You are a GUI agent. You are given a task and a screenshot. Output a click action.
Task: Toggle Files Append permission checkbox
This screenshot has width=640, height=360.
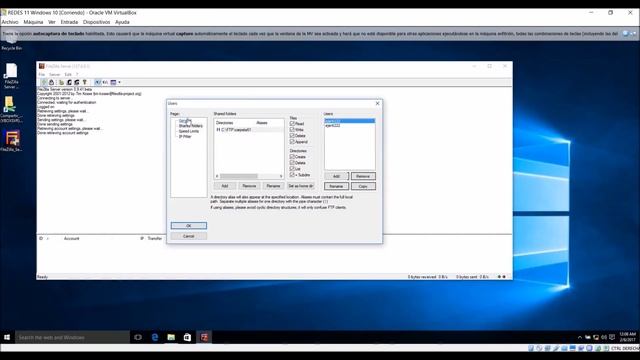(x=292, y=142)
